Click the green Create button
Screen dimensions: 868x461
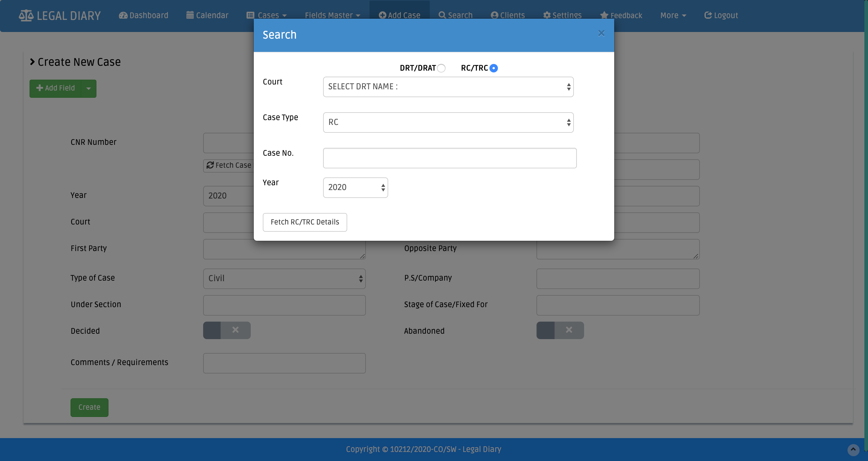pos(89,407)
